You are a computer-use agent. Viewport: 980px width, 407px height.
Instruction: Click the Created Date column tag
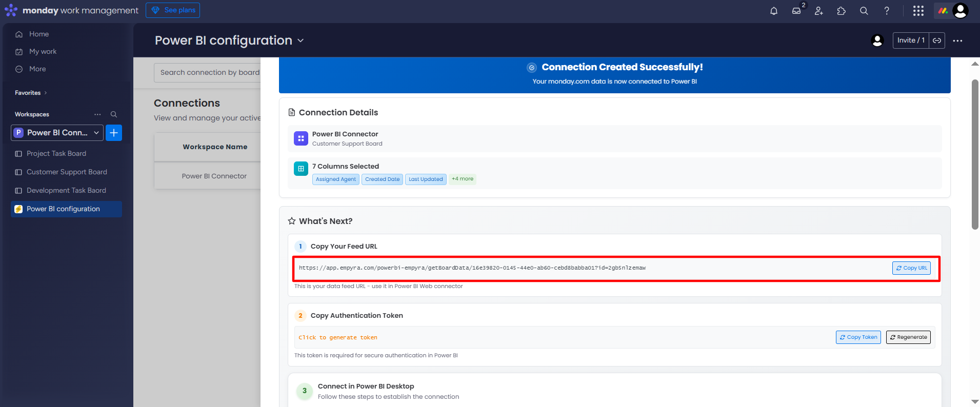383,179
